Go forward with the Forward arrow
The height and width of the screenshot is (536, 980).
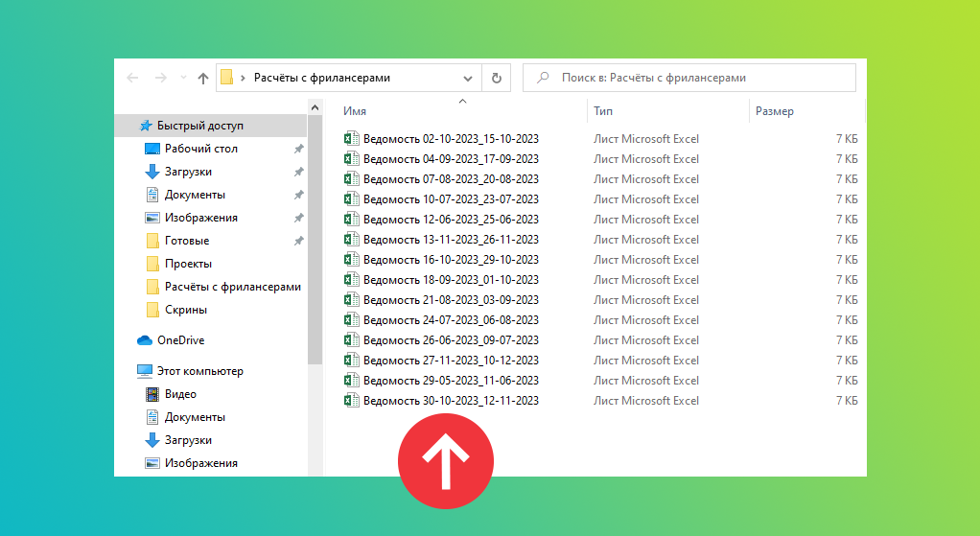pos(161,78)
